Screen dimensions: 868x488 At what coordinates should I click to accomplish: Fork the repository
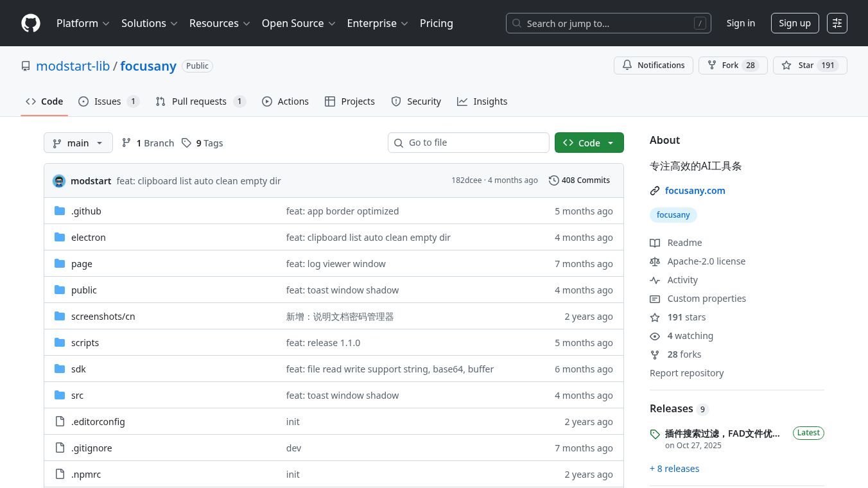[723, 65]
